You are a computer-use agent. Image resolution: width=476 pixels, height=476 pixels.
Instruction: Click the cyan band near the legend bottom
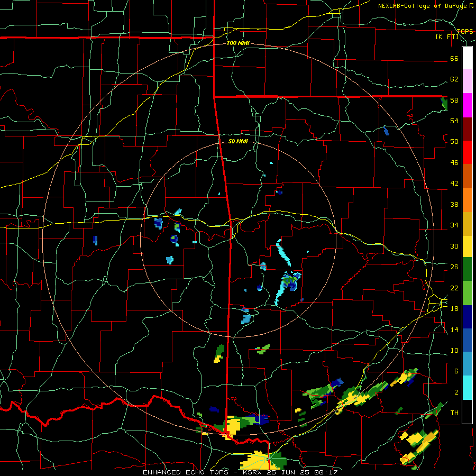point(467,388)
